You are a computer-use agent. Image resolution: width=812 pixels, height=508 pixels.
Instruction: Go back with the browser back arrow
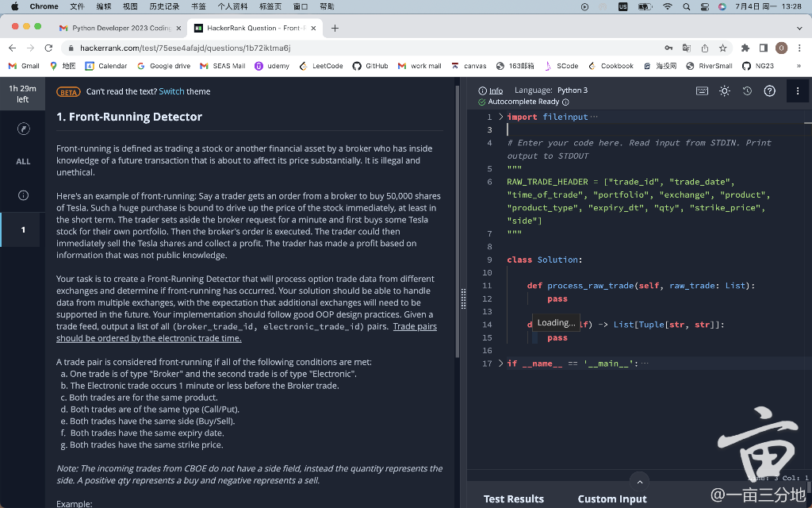click(13, 48)
